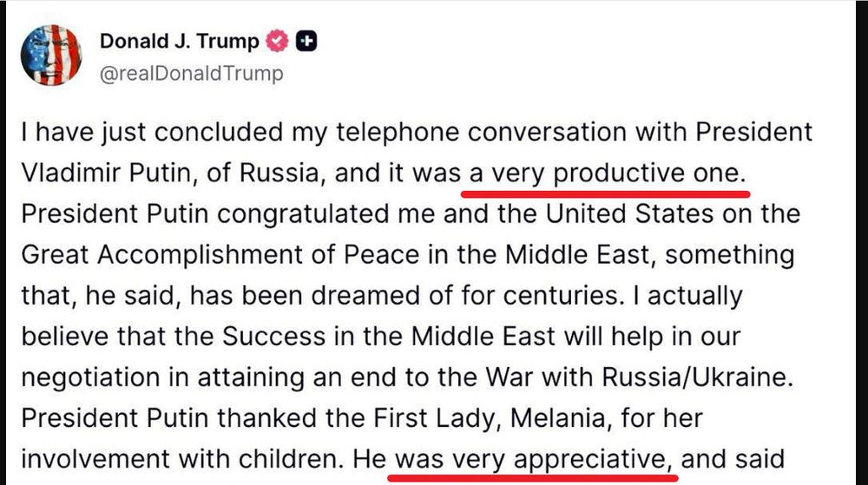Click the flag-painted profile avatar
Image resolution: width=868 pixels, height=485 pixels.
click(x=51, y=55)
